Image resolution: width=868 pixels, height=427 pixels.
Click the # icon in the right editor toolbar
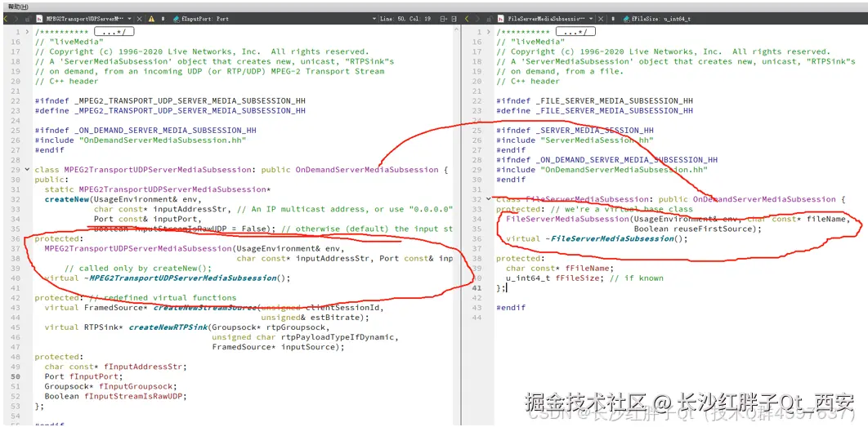pos(613,19)
